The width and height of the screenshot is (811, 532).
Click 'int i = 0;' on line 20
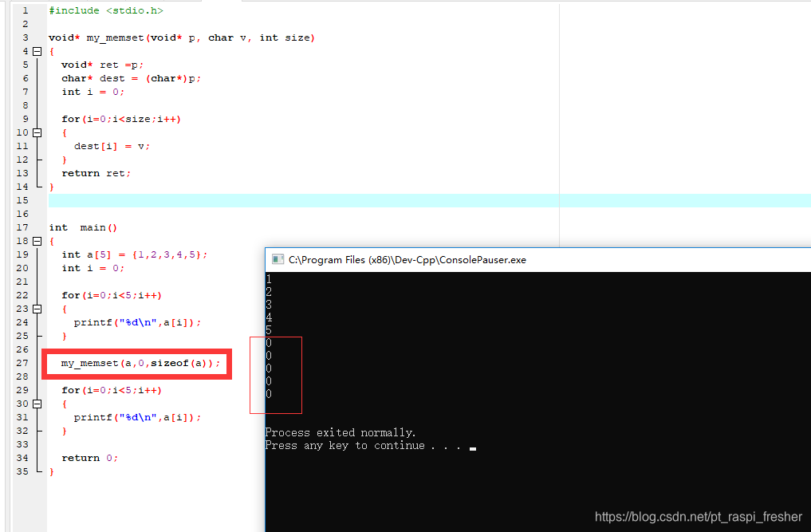(x=93, y=268)
